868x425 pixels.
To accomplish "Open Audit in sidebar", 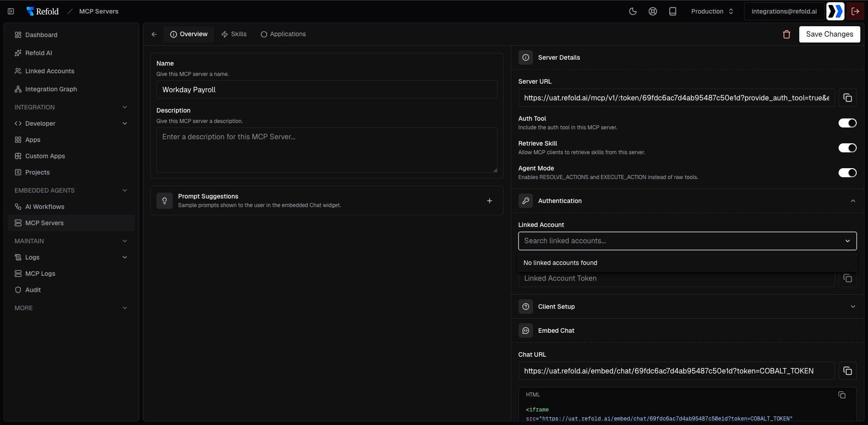I will [71, 290].
